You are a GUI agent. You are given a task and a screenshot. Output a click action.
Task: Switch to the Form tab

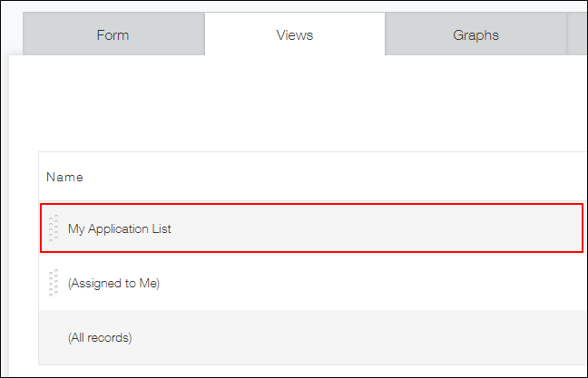pos(113,35)
